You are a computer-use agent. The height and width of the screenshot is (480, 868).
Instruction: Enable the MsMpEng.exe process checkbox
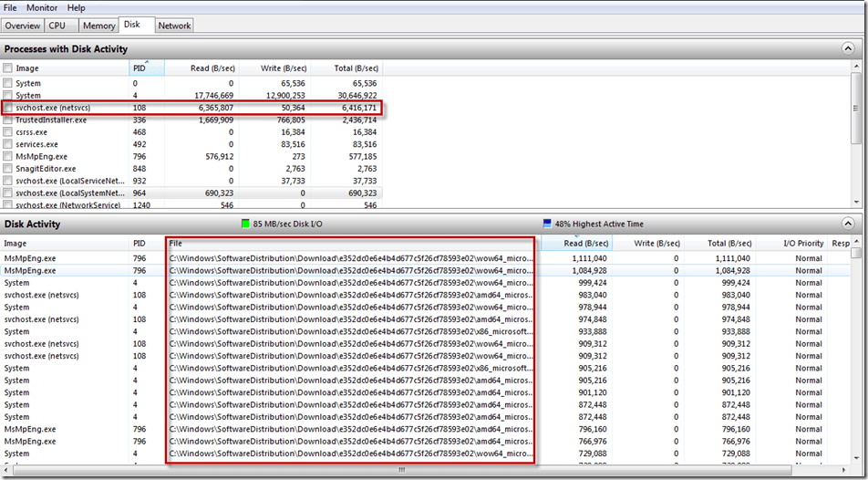[x=8, y=157]
